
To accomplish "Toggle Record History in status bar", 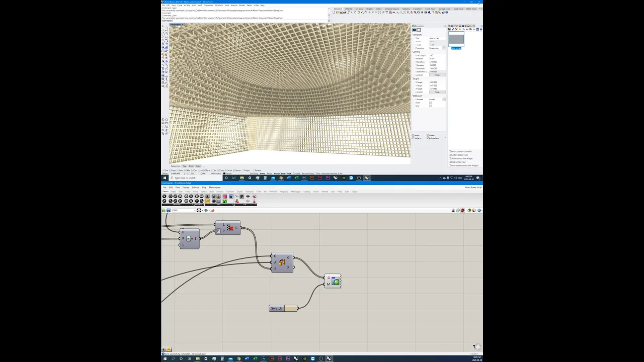I will tap(308, 173).
